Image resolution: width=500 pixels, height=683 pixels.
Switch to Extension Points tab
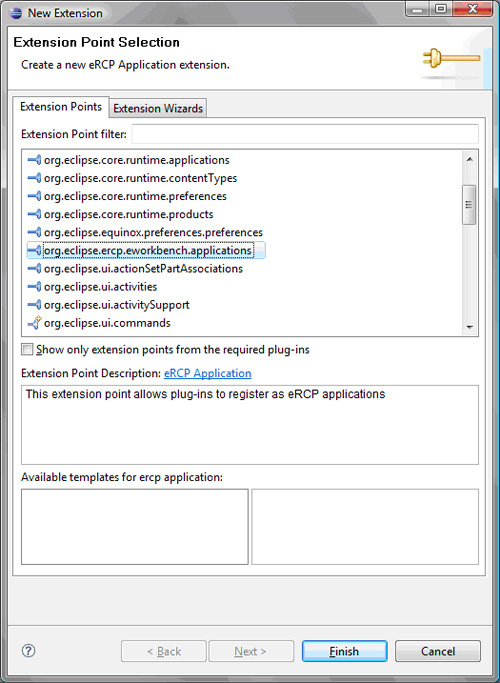(x=61, y=107)
